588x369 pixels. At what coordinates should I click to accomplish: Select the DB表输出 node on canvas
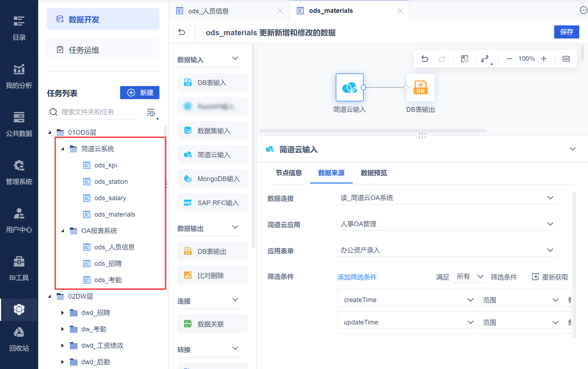[x=420, y=87]
